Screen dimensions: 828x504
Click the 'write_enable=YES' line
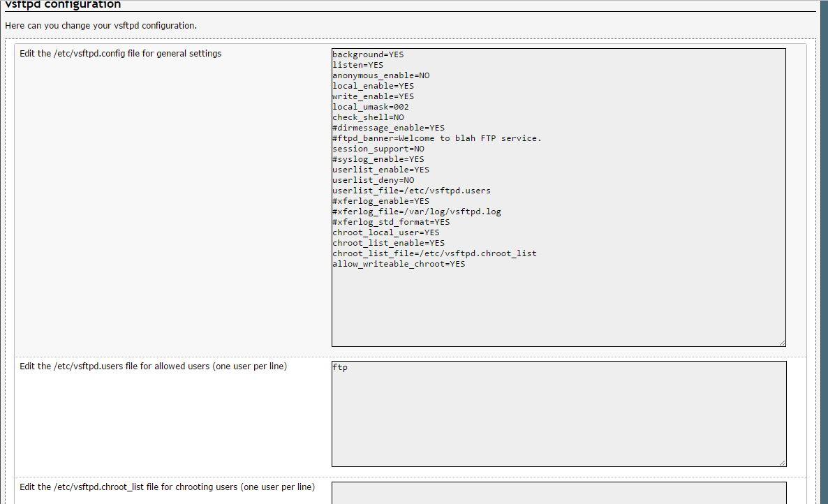(x=374, y=96)
